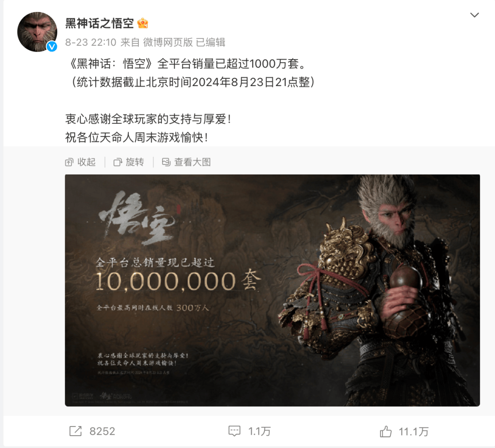Click the blue verified badge on avatar
The width and height of the screenshot is (495, 448).
pos(52,47)
